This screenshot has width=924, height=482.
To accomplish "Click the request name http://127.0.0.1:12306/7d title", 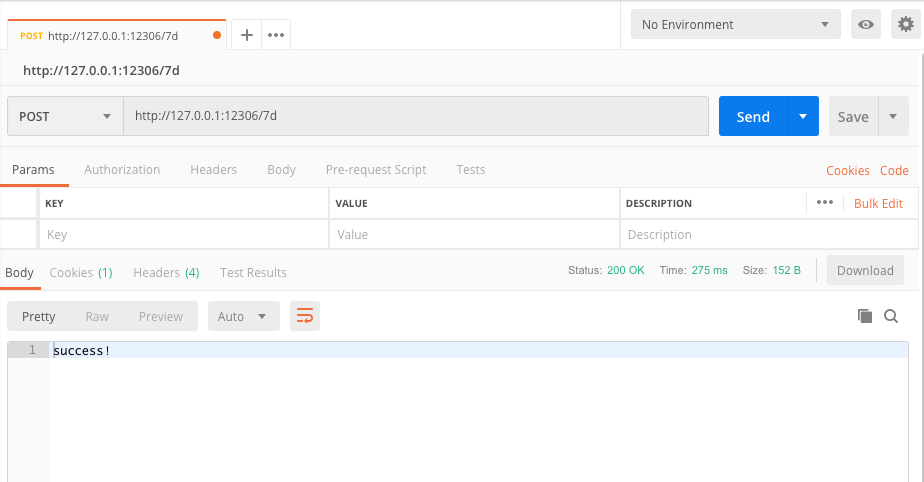I will point(101,71).
